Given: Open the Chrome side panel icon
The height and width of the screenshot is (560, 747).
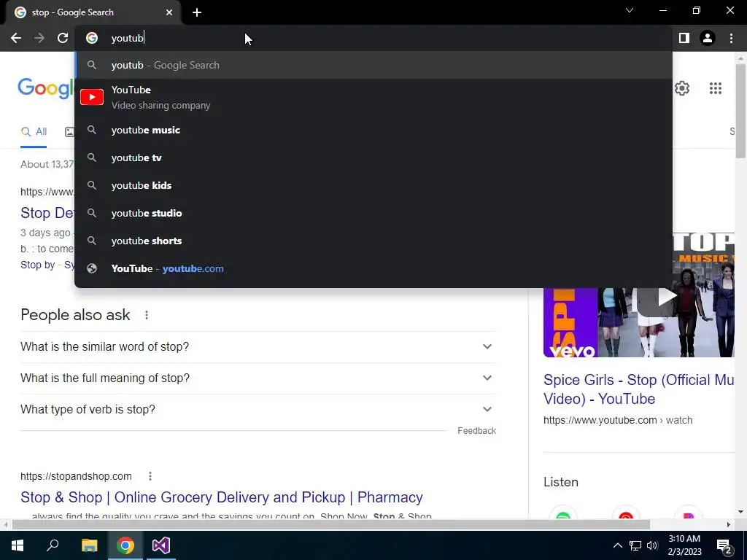Looking at the screenshot, I should pyautogui.click(x=684, y=38).
